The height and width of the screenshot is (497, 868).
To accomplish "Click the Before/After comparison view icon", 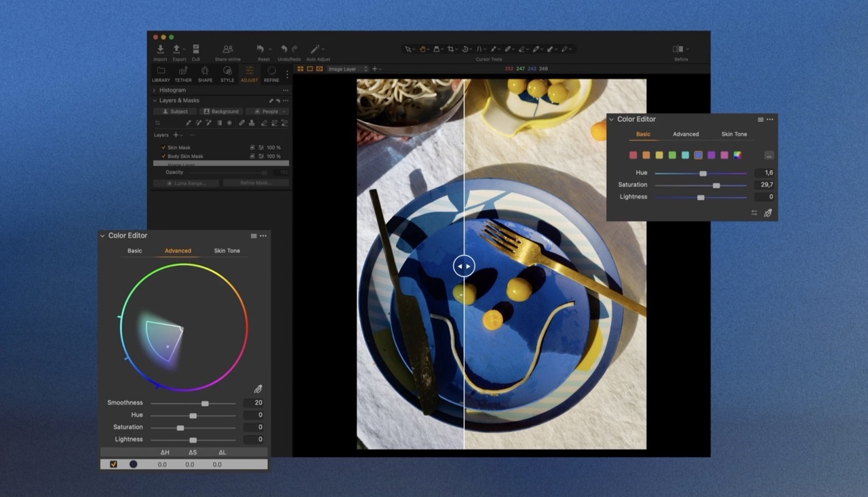I will [x=677, y=49].
